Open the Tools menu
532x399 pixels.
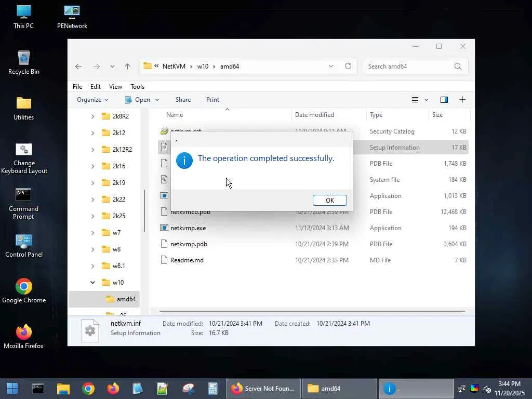137,87
